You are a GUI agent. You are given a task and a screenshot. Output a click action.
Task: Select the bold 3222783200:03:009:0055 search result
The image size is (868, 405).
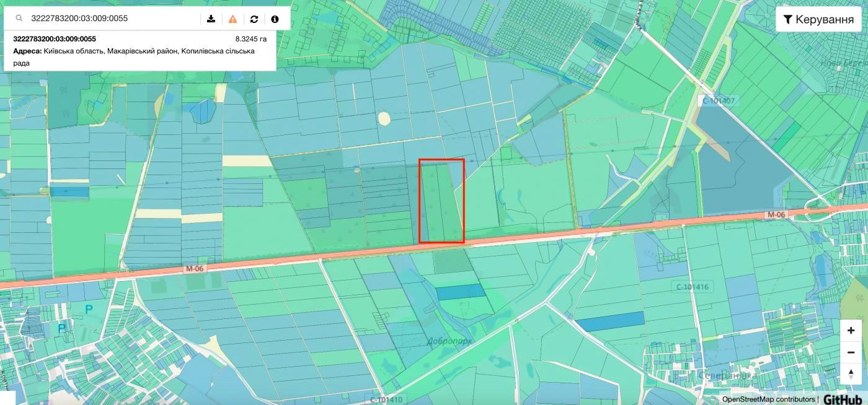click(x=55, y=39)
